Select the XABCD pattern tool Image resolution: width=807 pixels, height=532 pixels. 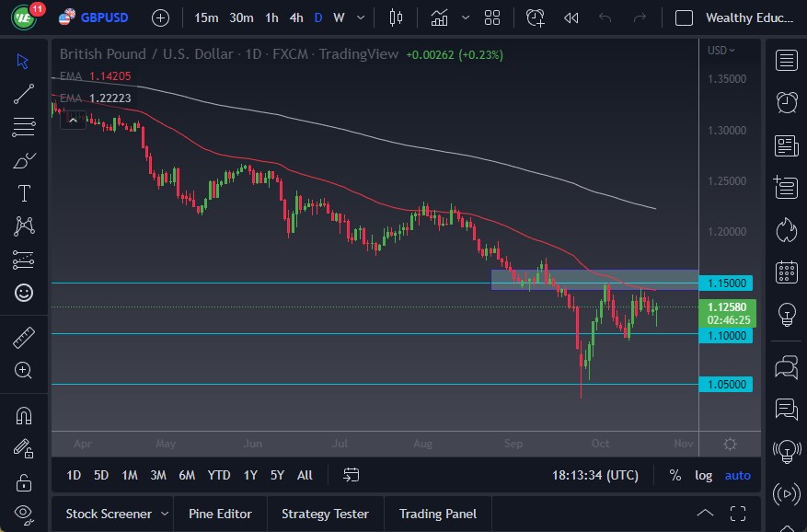(x=23, y=226)
